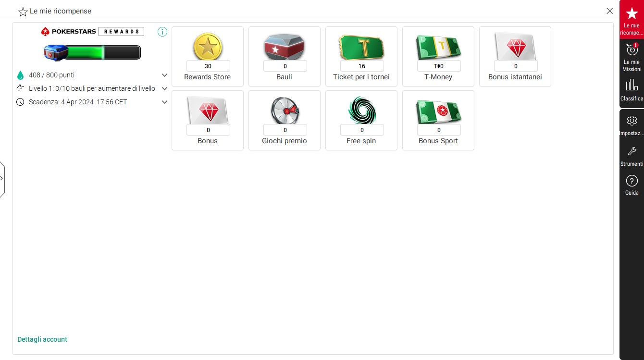The image size is (644, 360).
Task: Click the Rewards Store count 30
Action: (208, 66)
